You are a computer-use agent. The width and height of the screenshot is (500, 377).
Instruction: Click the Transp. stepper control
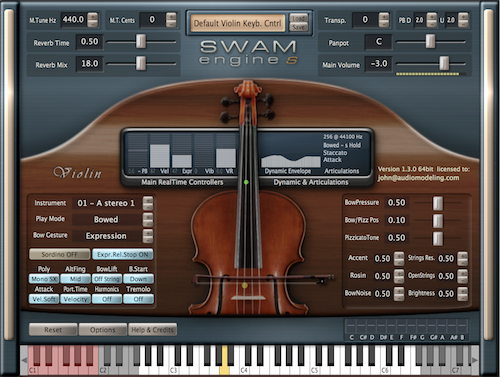pos(384,20)
